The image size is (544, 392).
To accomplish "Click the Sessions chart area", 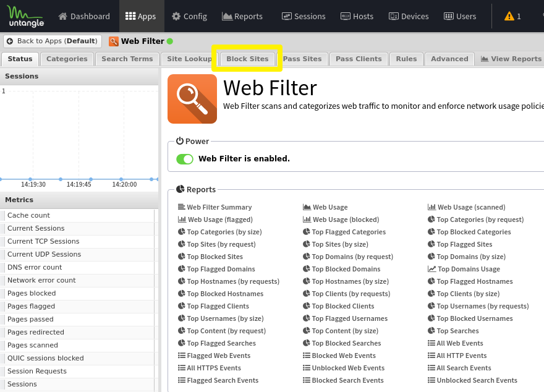I will [79, 137].
